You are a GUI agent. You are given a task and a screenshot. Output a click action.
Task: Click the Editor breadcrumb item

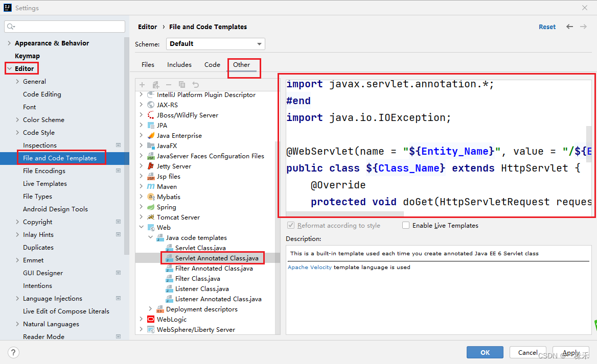click(x=147, y=27)
